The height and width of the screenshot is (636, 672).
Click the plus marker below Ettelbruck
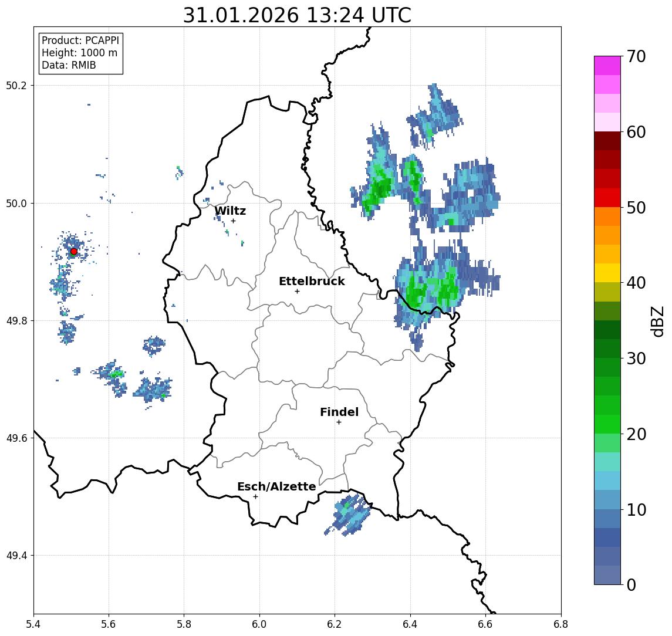(x=297, y=292)
